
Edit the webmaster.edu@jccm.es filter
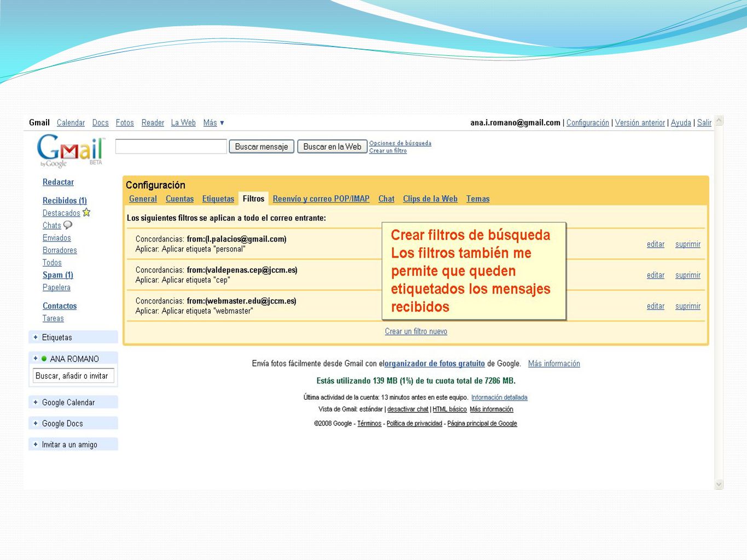click(x=656, y=306)
